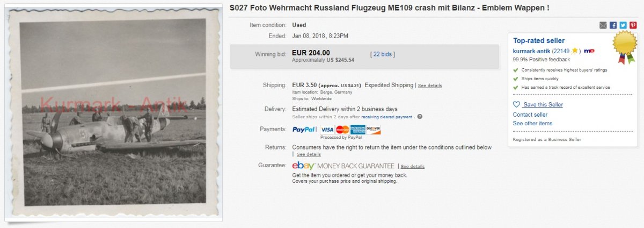This screenshot has width=644, height=228.
Task: See details of Money Back Guarantee
Action: pos(413,167)
